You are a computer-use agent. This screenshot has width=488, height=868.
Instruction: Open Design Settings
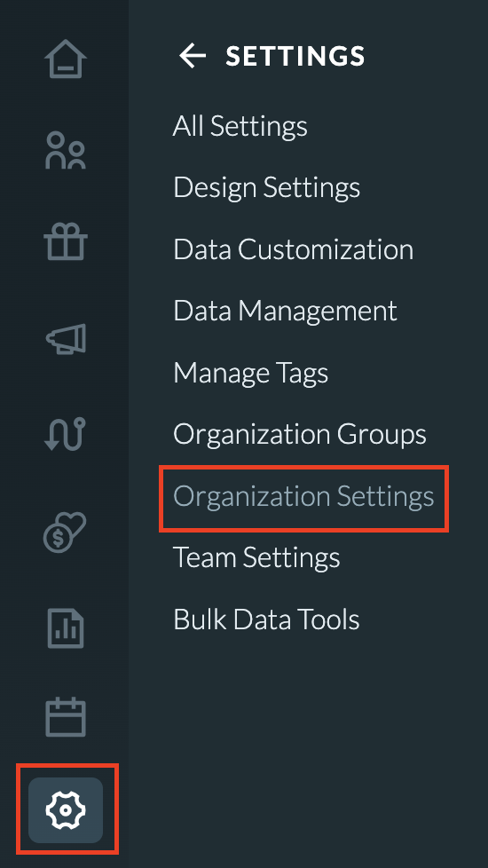point(267,187)
